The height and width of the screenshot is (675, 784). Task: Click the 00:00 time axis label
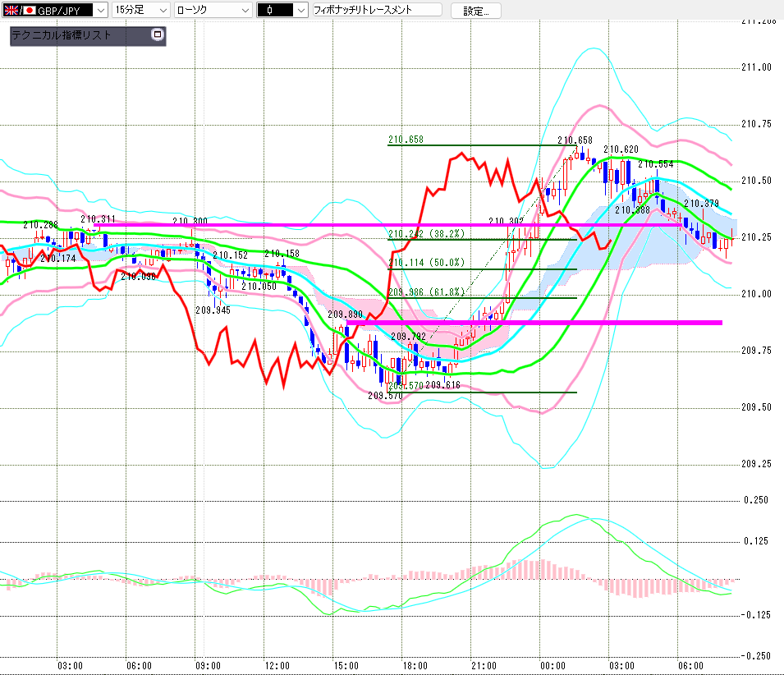coord(553,666)
